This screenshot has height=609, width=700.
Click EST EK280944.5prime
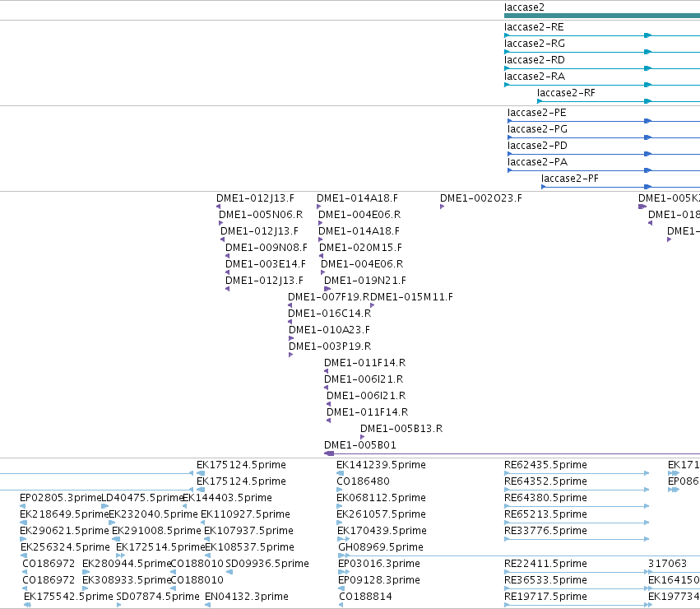click(x=127, y=564)
